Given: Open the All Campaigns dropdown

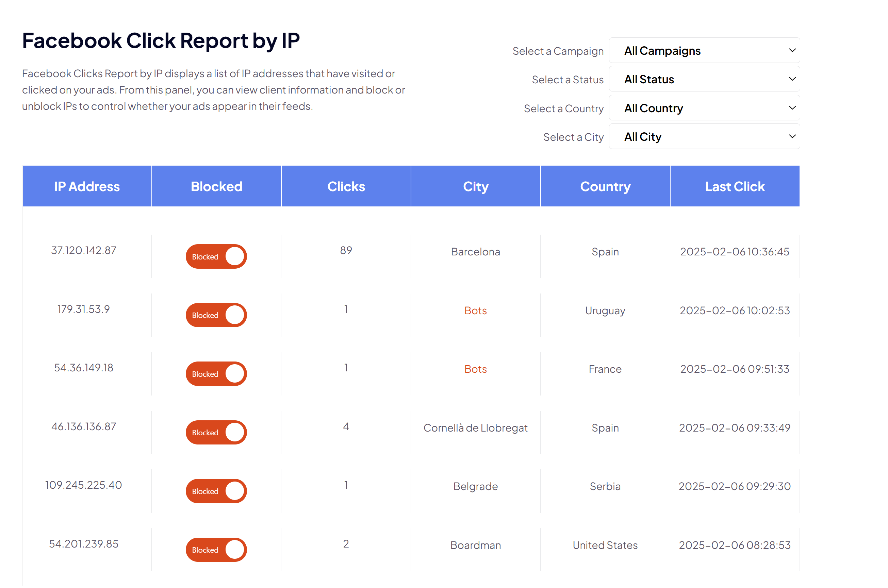Looking at the screenshot, I should (704, 51).
